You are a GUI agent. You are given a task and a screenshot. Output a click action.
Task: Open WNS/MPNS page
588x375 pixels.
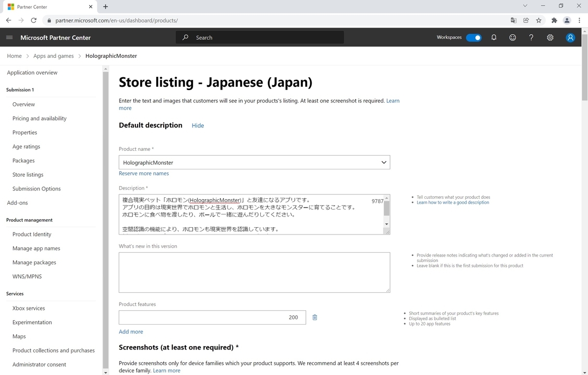point(27,277)
